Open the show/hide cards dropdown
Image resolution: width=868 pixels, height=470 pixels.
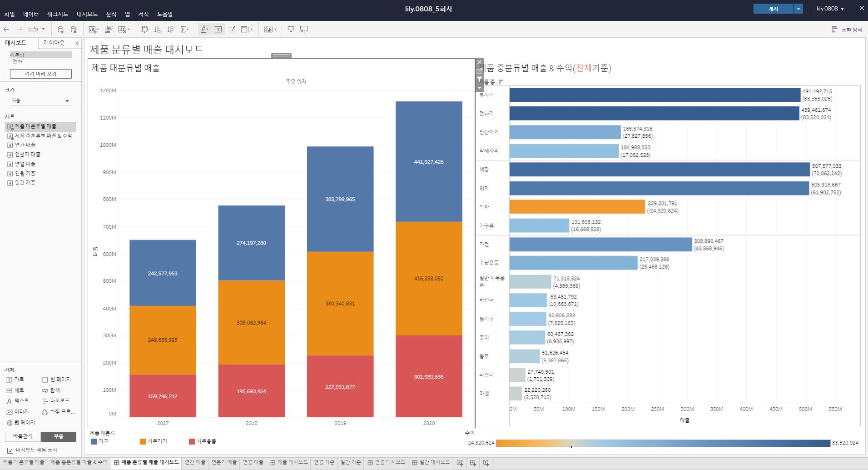point(270,30)
